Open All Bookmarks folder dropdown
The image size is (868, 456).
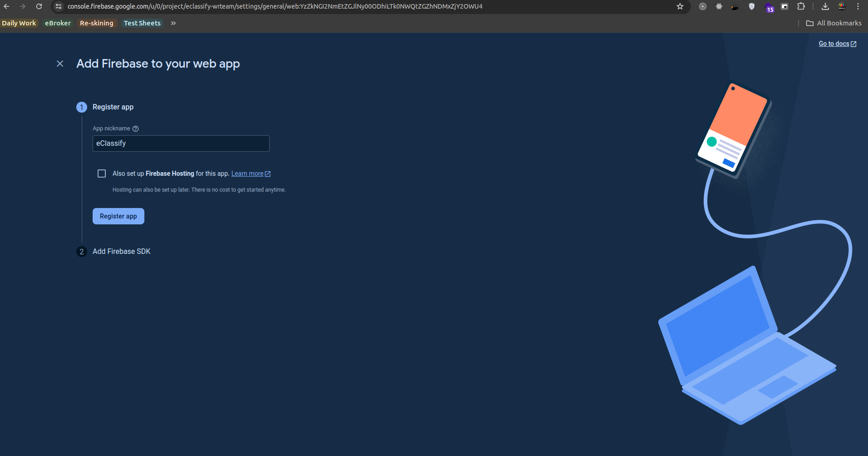pos(834,23)
